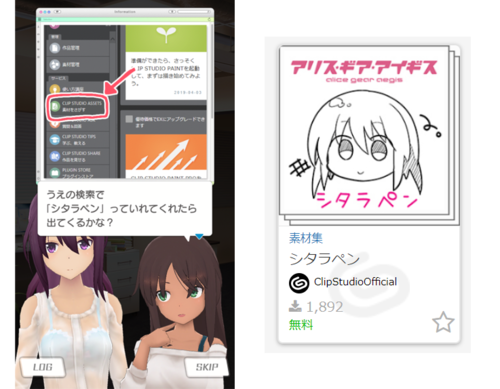This screenshot has height=389, width=500.
Task: Click the SKIP button
Action: click(207, 367)
